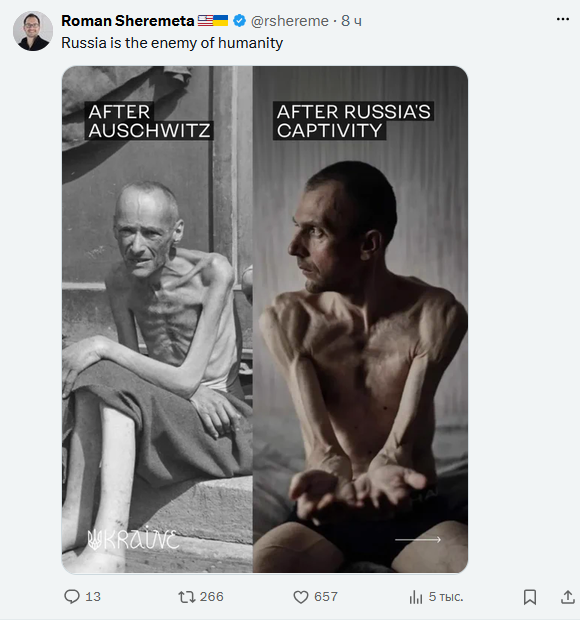
Task: Open the Roman Sheremeta display name link
Action: point(128,21)
